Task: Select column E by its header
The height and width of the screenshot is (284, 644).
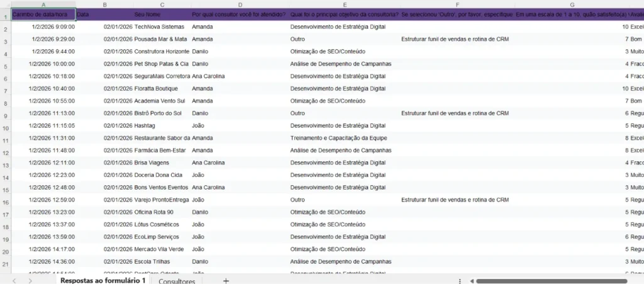Action: point(345,5)
